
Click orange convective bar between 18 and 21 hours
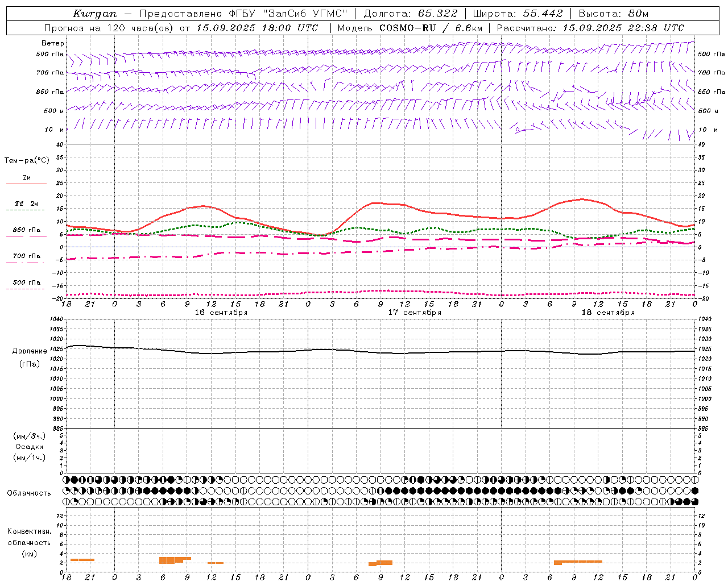[82, 560]
